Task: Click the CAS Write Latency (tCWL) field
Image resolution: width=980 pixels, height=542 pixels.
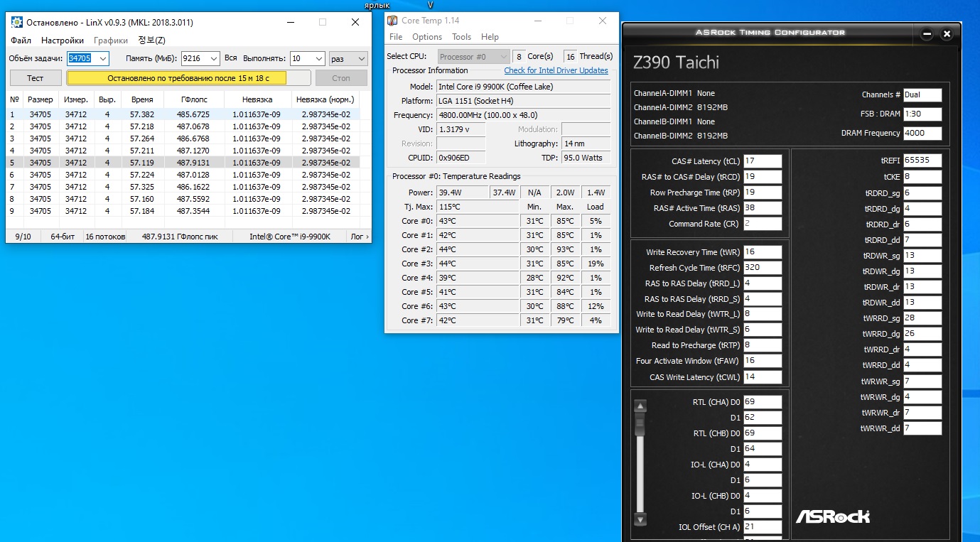Action: point(763,377)
